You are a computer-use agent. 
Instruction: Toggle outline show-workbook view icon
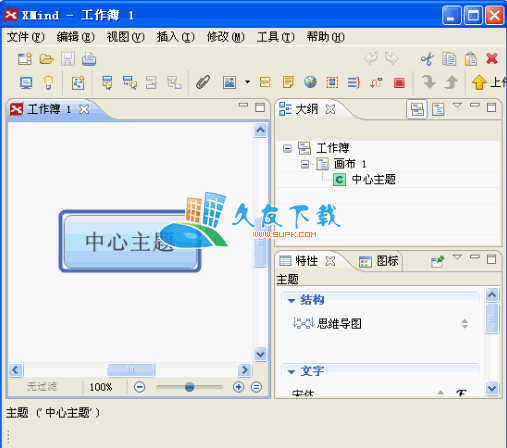click(x=417, y=109)
